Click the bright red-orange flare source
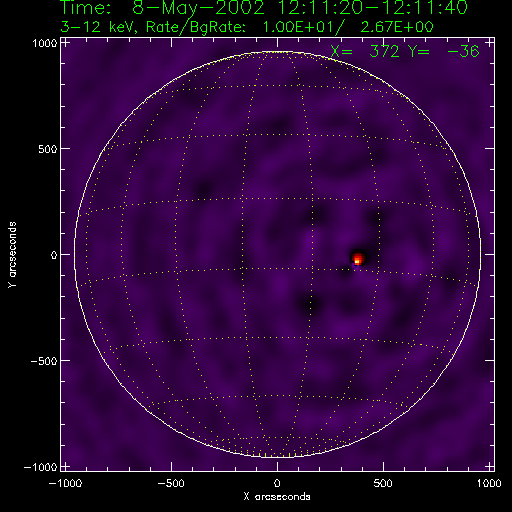The width and height of the screenshot is (512, 512). point(358,259)
